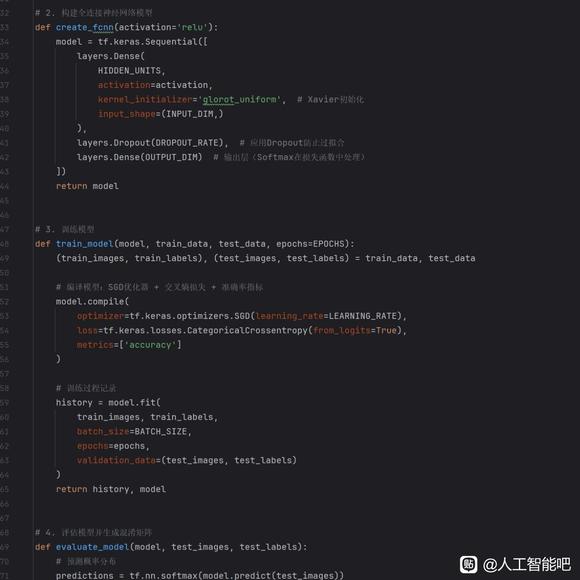Click the 'accuracy' string

pyautogui.click(x=150, y=345)
